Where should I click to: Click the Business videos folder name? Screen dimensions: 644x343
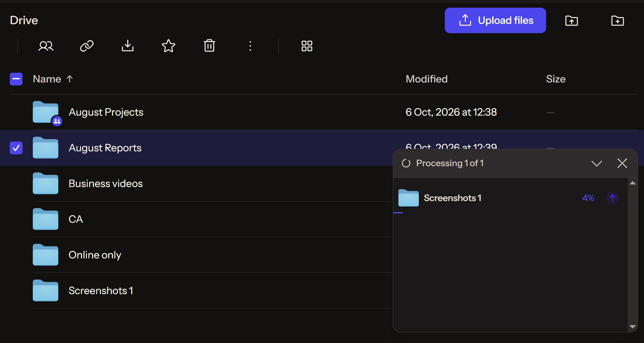[x=106, y=184]
